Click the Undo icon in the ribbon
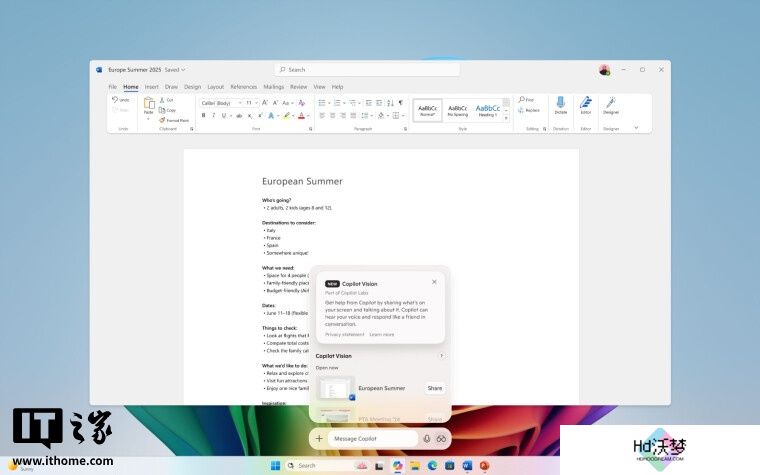The image size is (760, 475). click(115, 99)
